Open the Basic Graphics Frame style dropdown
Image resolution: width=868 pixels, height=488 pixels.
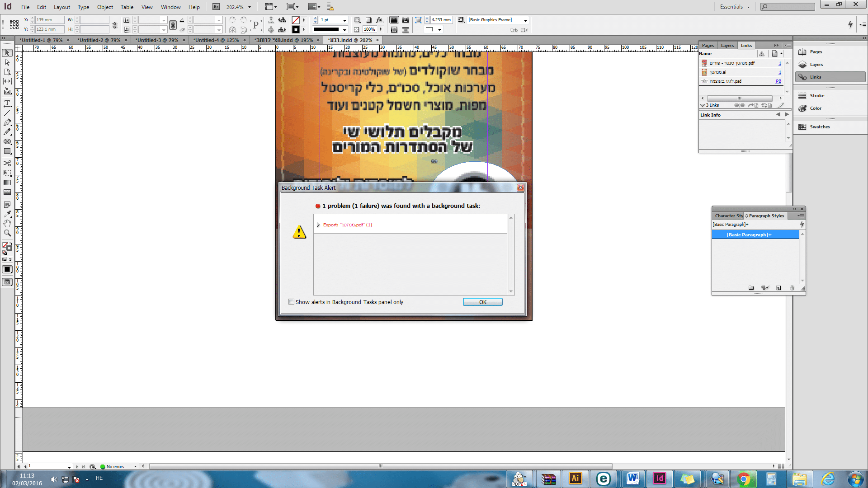click(525, 20)
